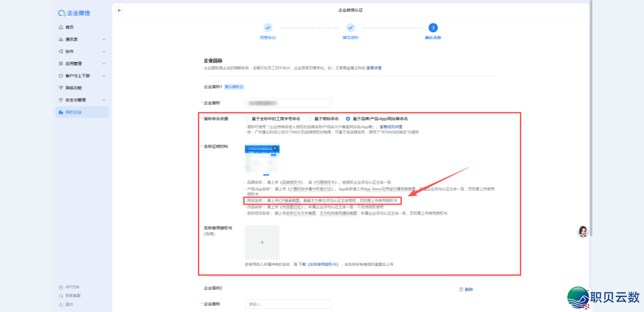Download 《名称使用授权书》 template link
644x312 pixels.
coord(318,264)
